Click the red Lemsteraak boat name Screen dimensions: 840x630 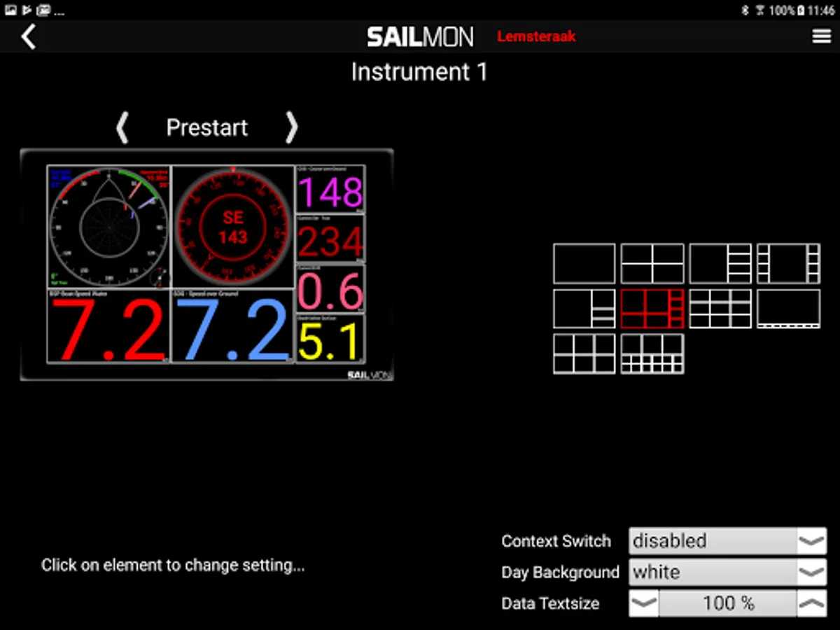click(536, 36)
